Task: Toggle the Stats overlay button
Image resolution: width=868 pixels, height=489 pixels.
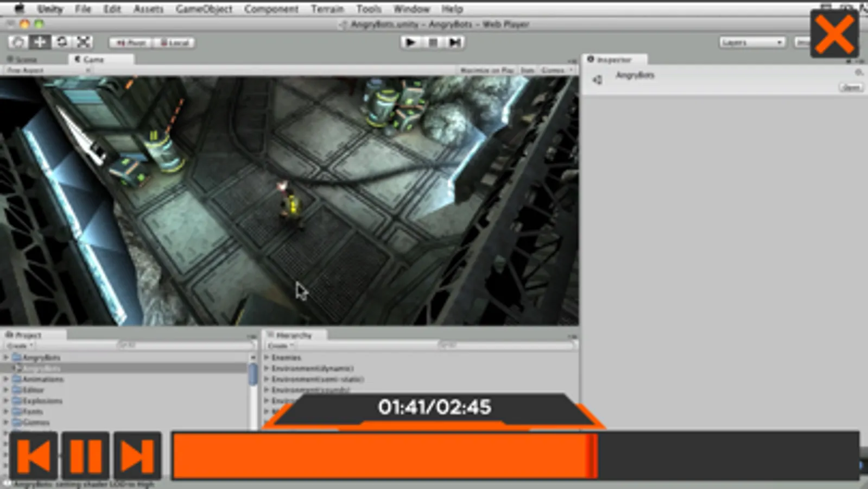Action: coord(527,70)
